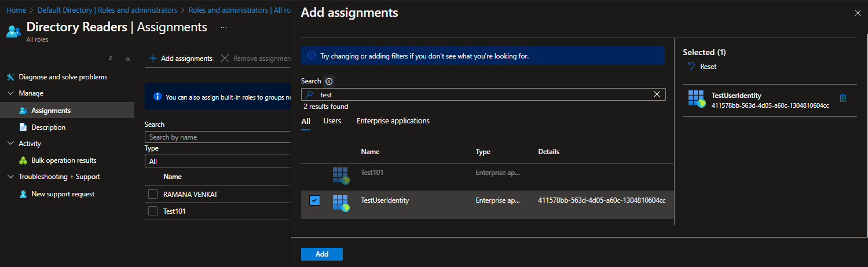Click the search field containing 'test'
Screen dimensions: 868x267
484,94
